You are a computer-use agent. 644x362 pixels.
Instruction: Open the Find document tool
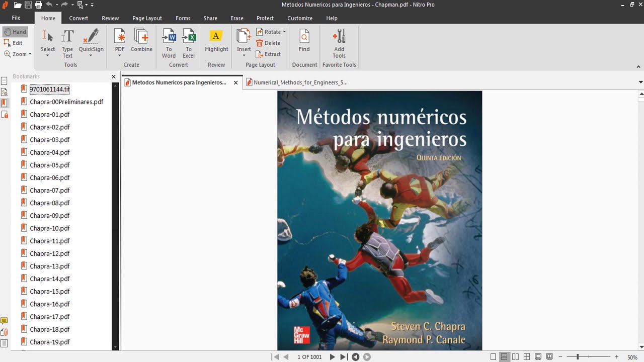(x=304, y=40)
